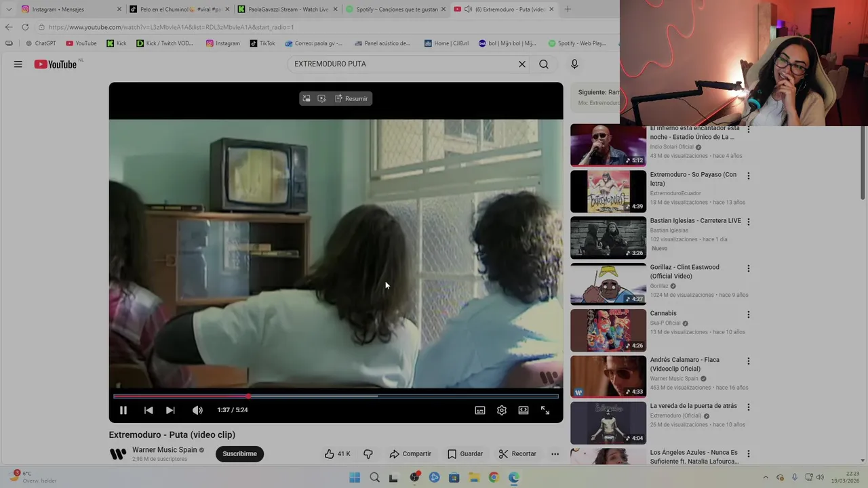This screenshot has width=868, height=488.
Task: Open the player settings gear
Action: [x=502, y=410]
